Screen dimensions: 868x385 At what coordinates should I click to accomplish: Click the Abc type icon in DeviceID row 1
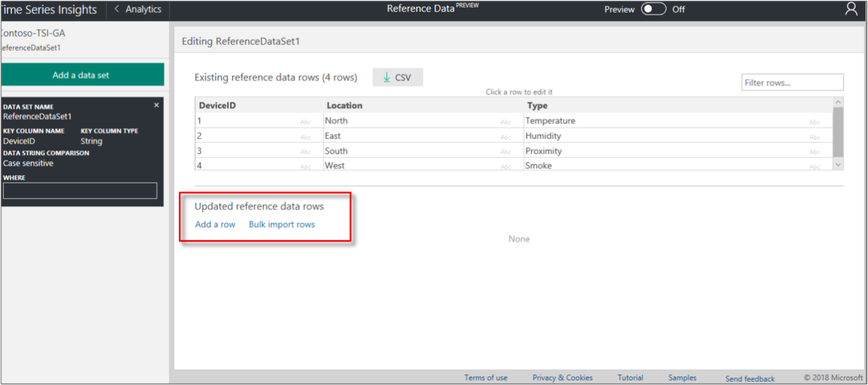coord(306,121)
